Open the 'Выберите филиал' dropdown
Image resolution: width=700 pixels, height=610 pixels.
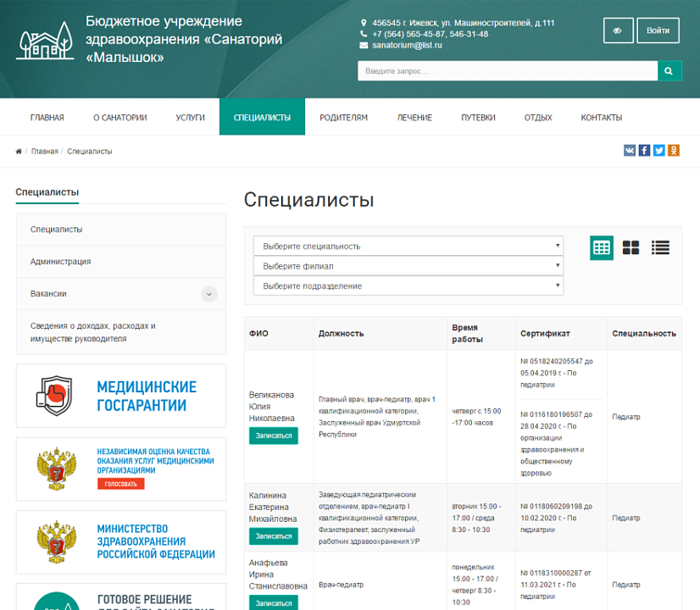pyautogui.click(x=408, y=266)
